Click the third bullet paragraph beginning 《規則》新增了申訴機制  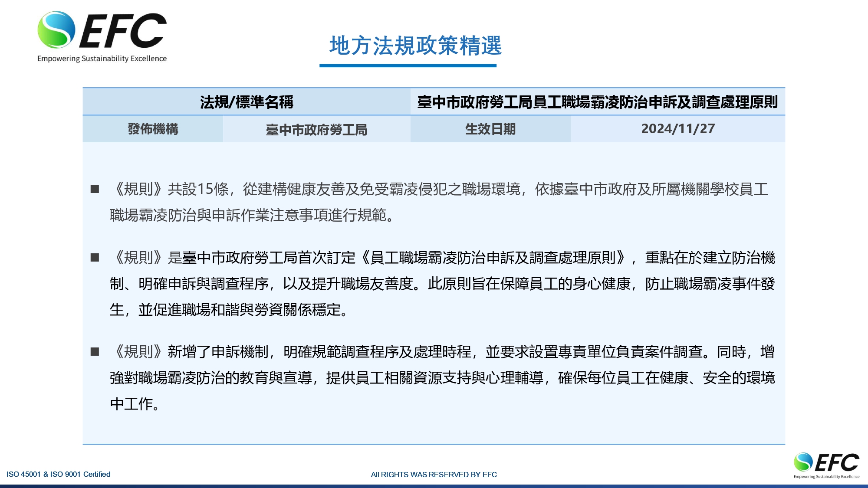[x=442, y=377]
